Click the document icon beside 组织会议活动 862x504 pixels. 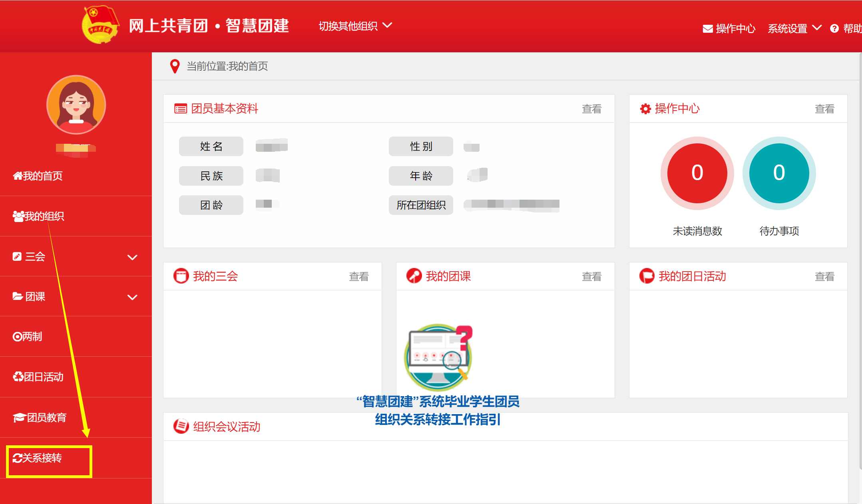click(181, 426)
